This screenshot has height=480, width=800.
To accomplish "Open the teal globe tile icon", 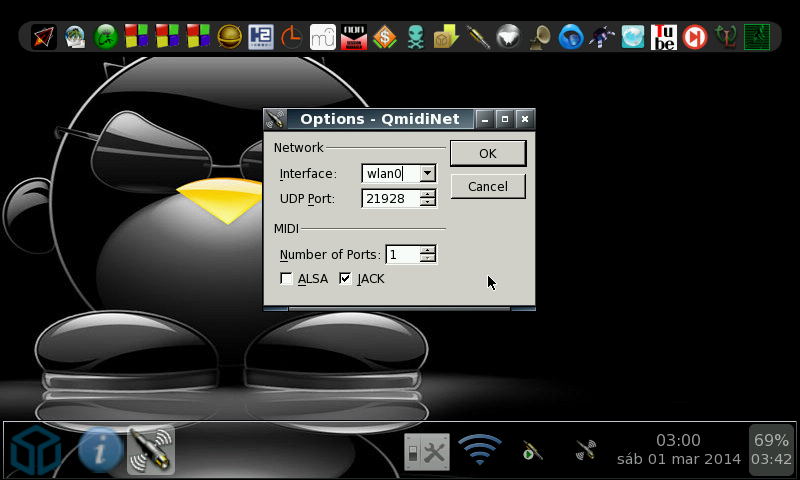I will tap(633, 37).
